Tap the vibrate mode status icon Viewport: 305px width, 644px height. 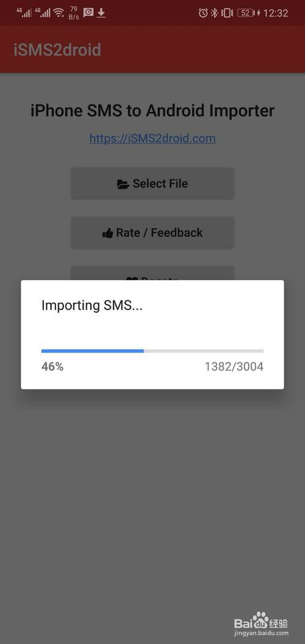point(226,13)
